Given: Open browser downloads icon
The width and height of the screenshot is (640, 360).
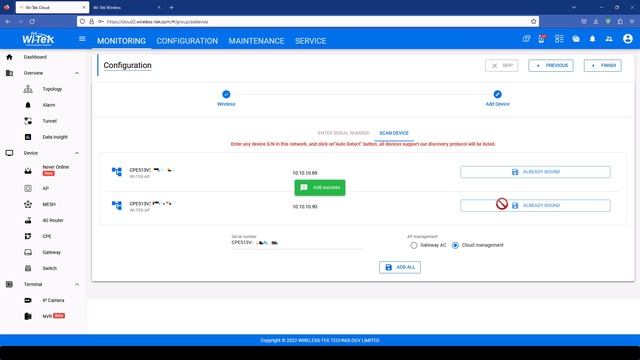Looking at the screenshot, I should 596,21.
